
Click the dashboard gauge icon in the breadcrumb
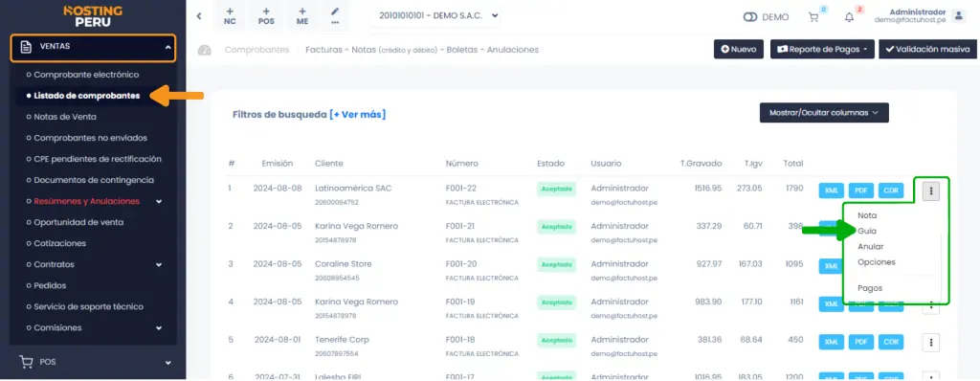tap(205, 50)
